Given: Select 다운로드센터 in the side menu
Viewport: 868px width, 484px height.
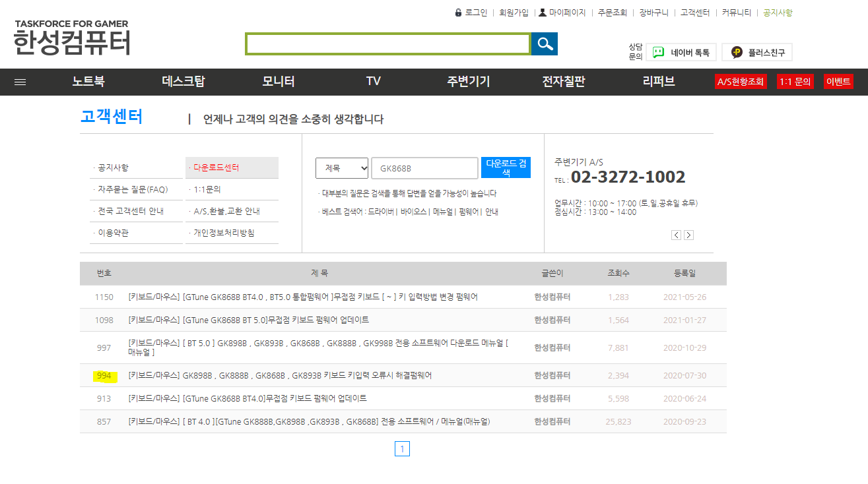Looking at the screenshot, I should tap(232, 167).
